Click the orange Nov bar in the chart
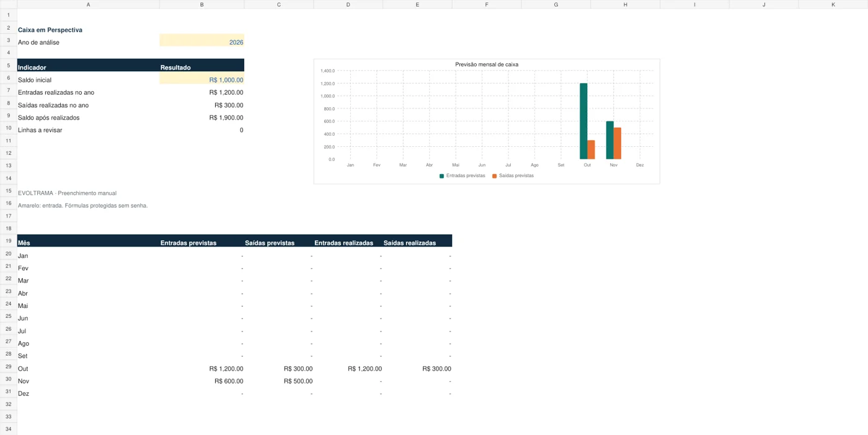Viewport: 868px width, 435px height. 617,143
